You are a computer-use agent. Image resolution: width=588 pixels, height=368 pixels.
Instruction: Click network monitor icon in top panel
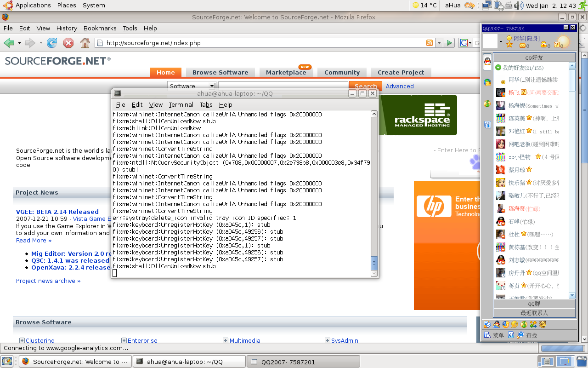487,6
